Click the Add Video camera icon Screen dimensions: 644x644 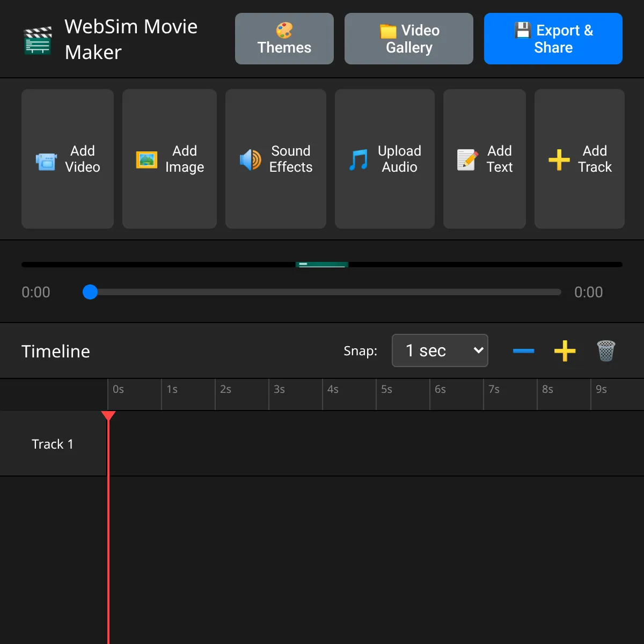(47, 160)
